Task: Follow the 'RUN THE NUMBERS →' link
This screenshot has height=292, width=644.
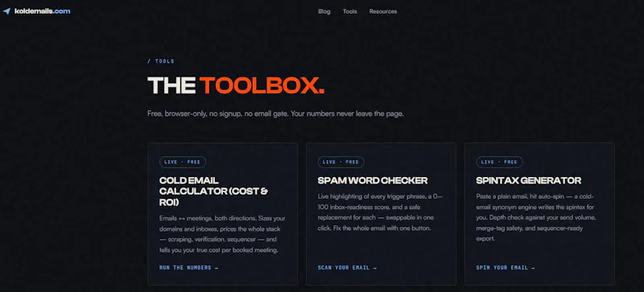Action: [188, 268]
